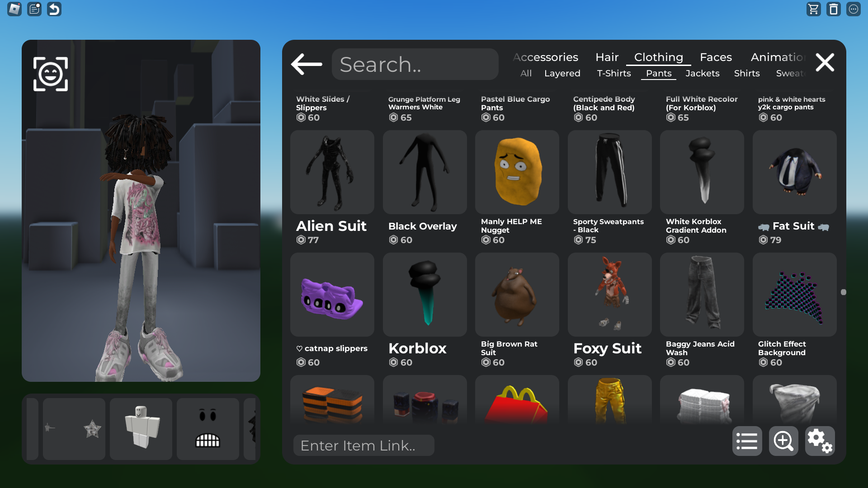The image size is (868, 488).
Task: Open the Faces category tab
Action: coord(716,57)
